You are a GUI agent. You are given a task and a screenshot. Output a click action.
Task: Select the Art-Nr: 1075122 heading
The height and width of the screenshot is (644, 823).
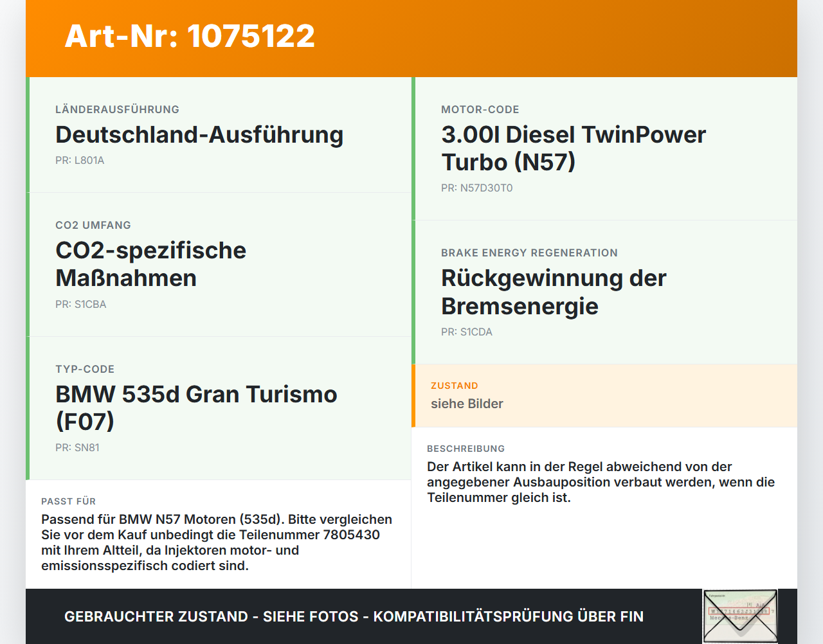[x=190, y=36]
